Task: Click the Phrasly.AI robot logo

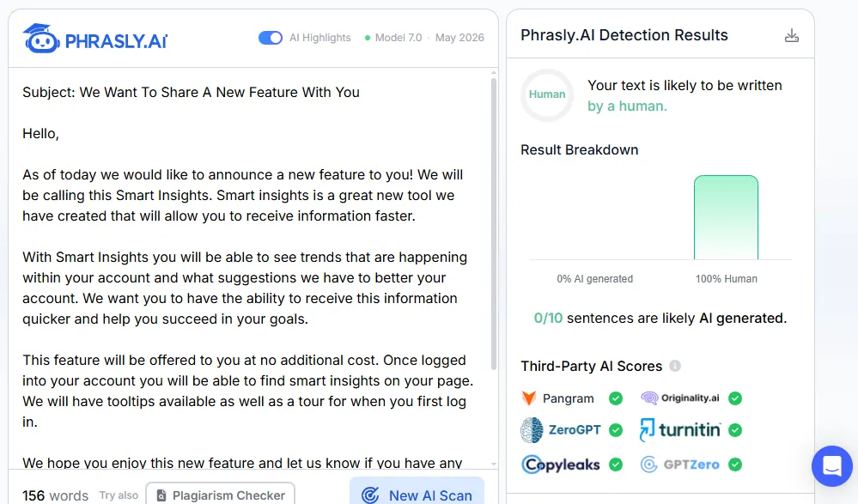Action: click(x=41, y=39)
